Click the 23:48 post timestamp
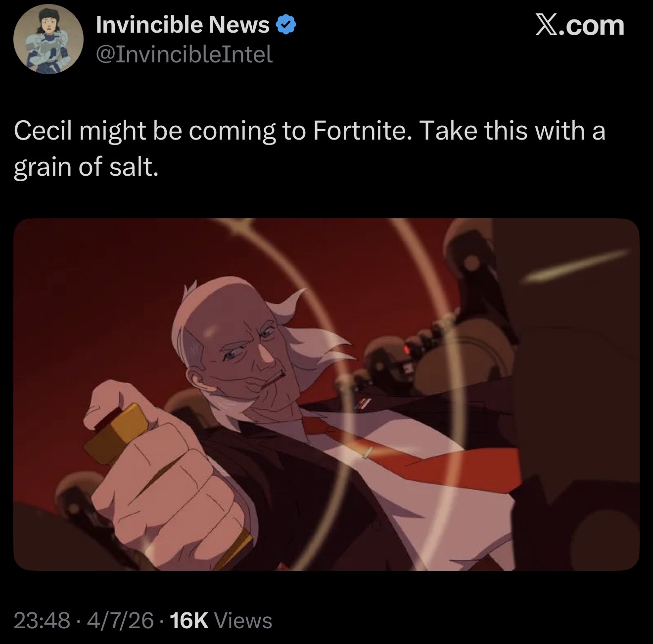Screen dimensions: 653x644 pos(42,620)
